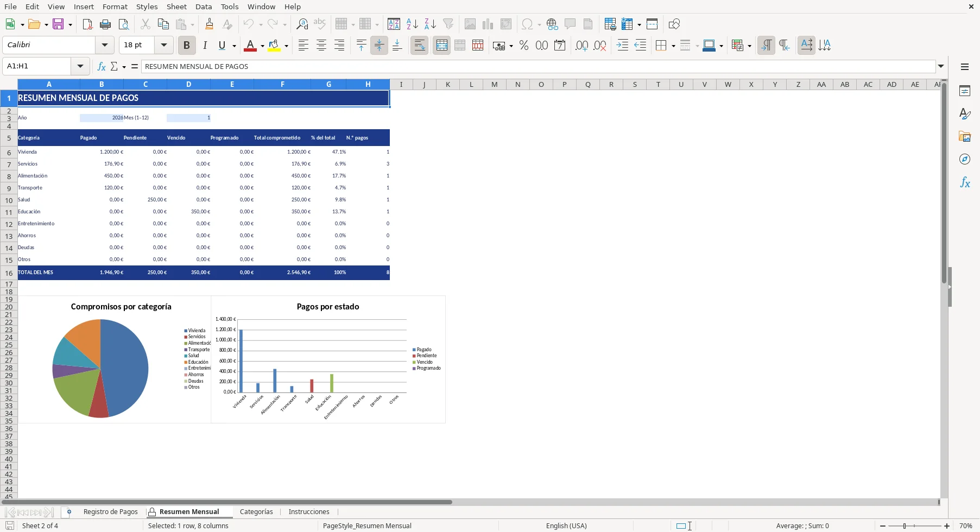Open the font size dropdown
Viewport: 980px width, 532px height.
[163, 45]
